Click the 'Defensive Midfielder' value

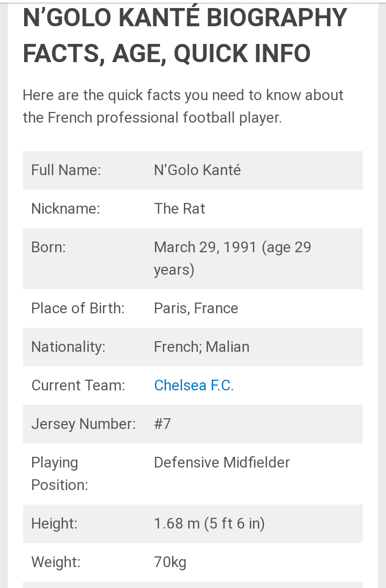[221, 463]
